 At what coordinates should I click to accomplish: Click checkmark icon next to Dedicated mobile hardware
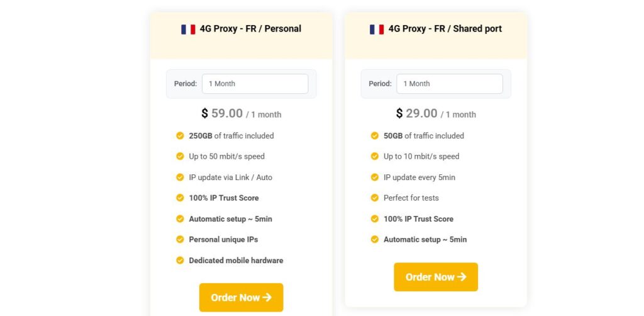coord(180,260)
